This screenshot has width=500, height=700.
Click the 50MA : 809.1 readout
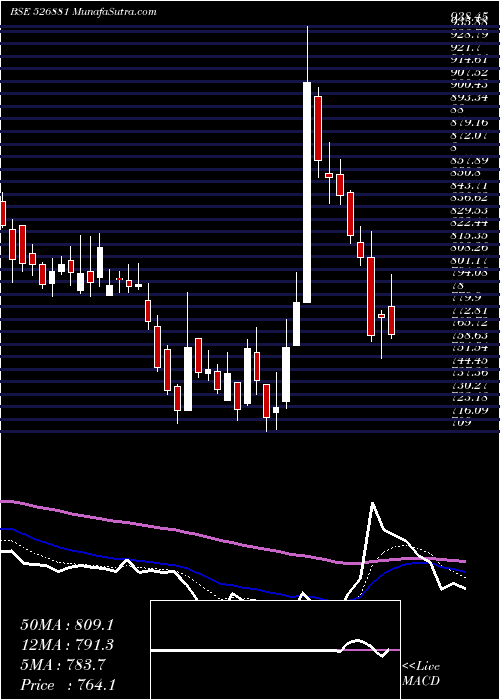pos(67,625)
